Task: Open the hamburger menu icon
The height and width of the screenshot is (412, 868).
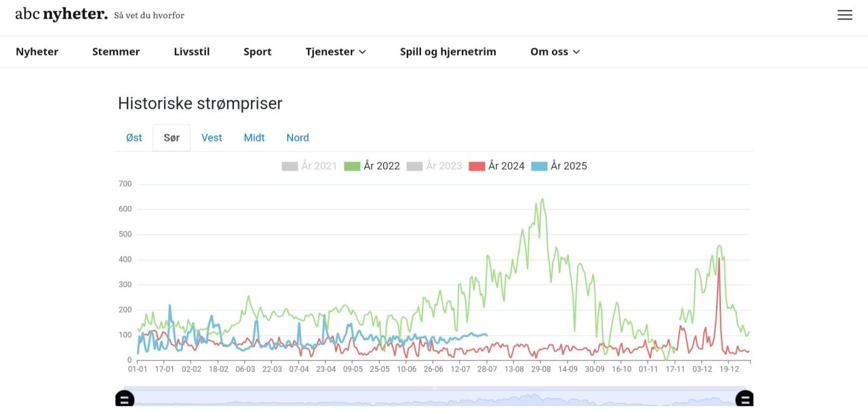Action: 844,15
